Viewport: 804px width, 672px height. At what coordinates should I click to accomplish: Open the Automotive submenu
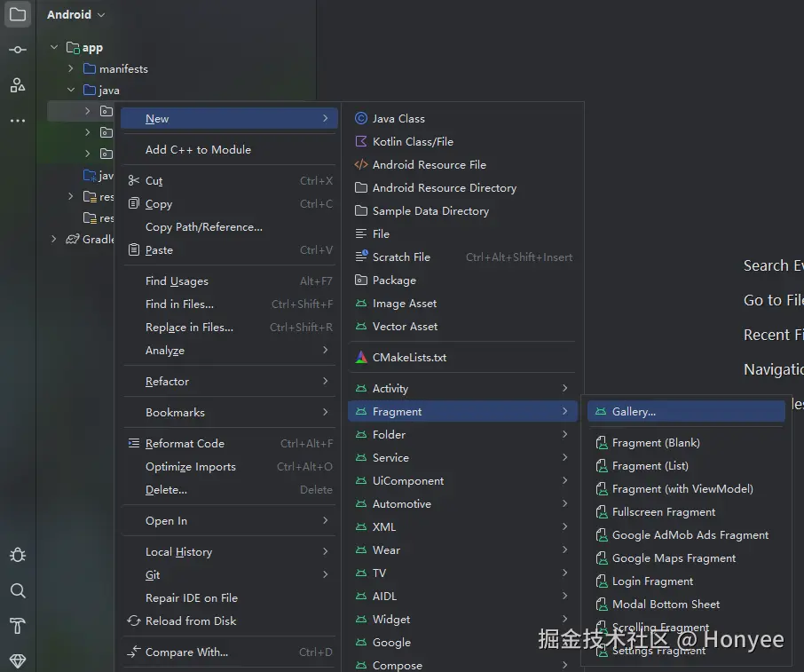(x=463, y=503)
